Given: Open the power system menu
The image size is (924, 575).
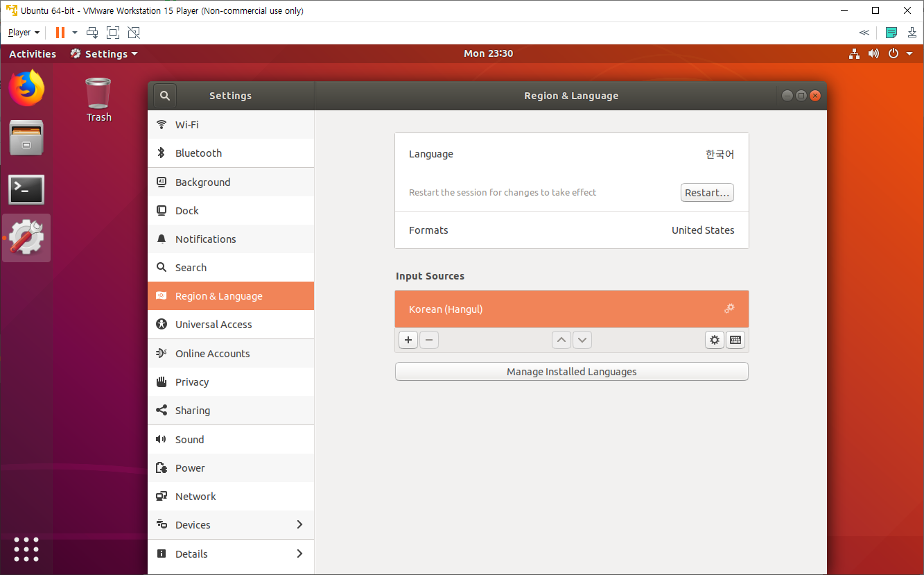Looking at the screenshot, I should click(x=900, y=53).
